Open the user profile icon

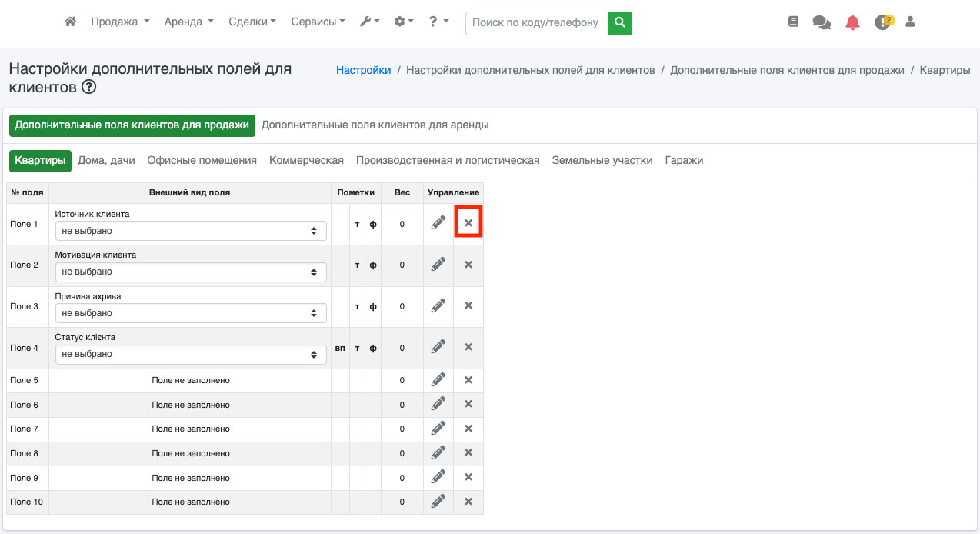(910, 22)
